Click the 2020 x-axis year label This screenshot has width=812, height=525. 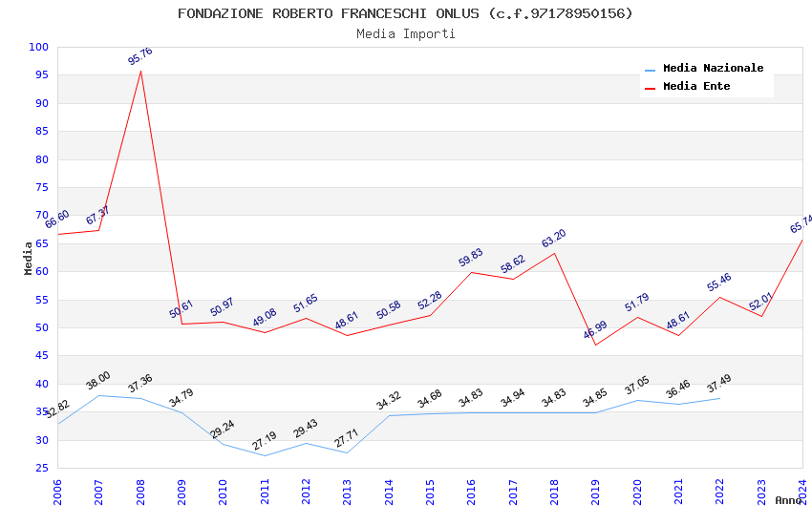[637, 492]
